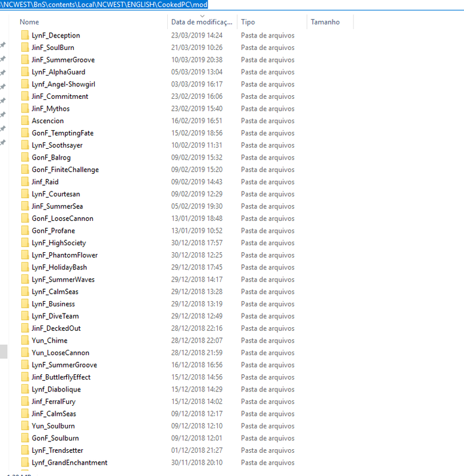Click the GonF_FiniteChallenge folder icon
The height and width of the screenshot is (476, 464).
[x=25, y=170]
